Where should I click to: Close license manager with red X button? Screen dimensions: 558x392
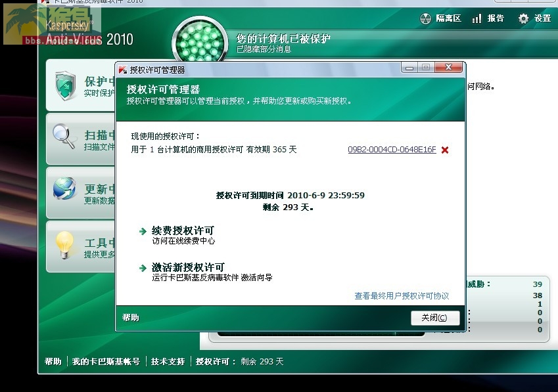(448, 67)
